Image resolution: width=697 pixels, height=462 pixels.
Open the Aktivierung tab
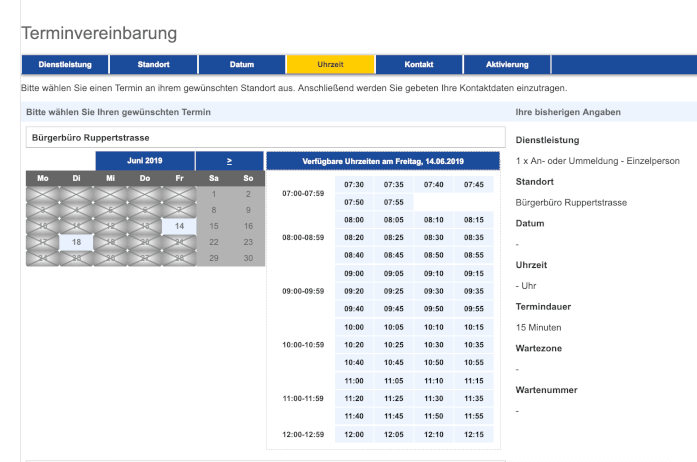click(x=507, y=65)
